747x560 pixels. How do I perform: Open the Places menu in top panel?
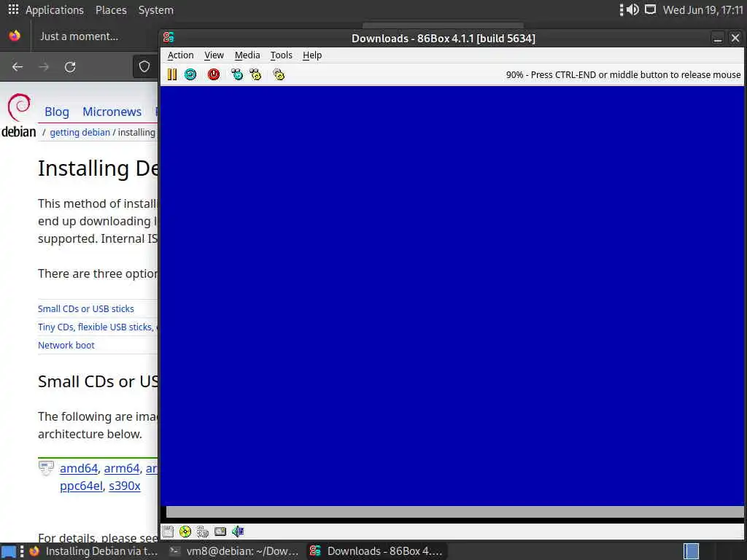tap(111, 10)
